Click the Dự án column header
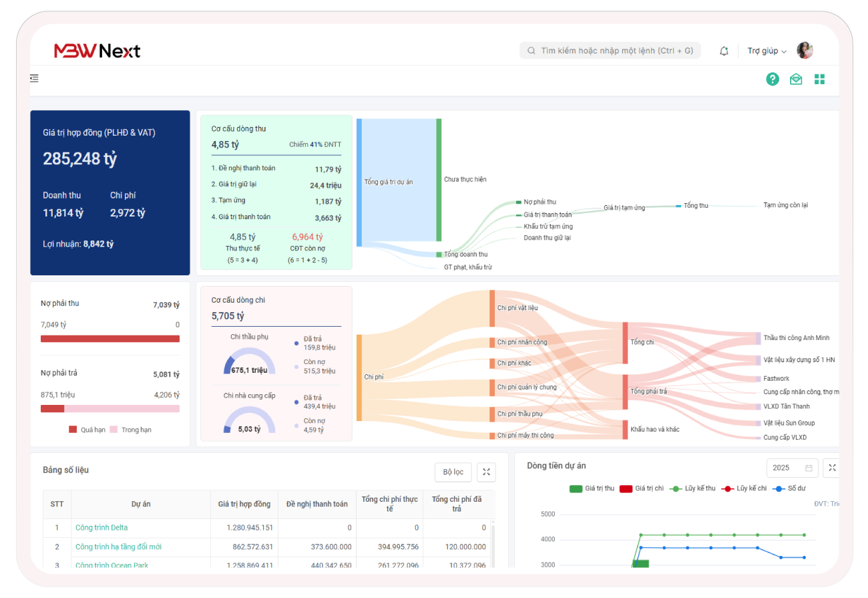The width and height of the screenshot is (868, 598). click(141, 504)
